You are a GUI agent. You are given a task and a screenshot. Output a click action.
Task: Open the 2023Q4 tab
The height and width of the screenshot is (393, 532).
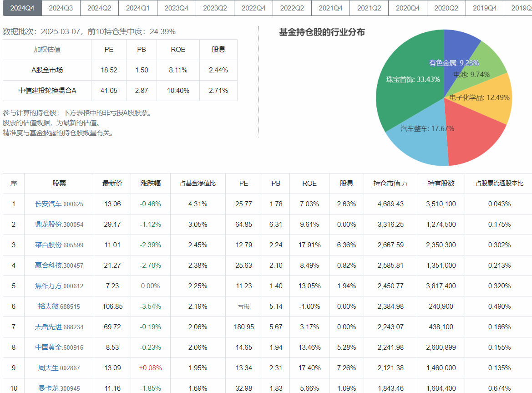coord(177,8)
